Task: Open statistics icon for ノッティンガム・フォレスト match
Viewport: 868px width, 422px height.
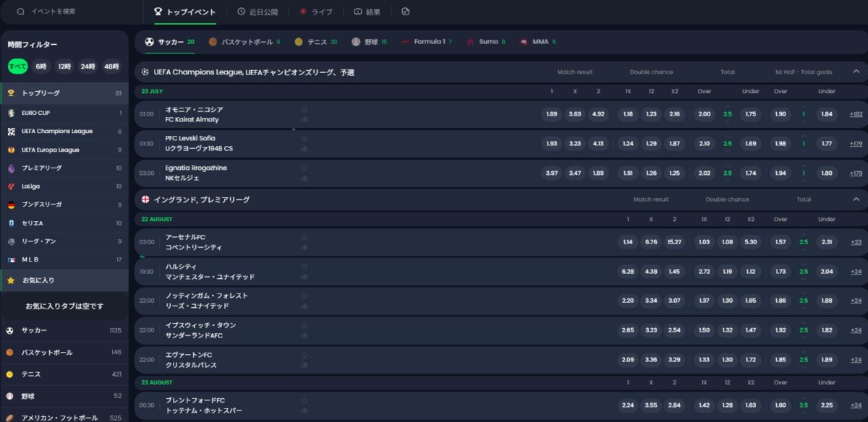Action: point(304,306)
